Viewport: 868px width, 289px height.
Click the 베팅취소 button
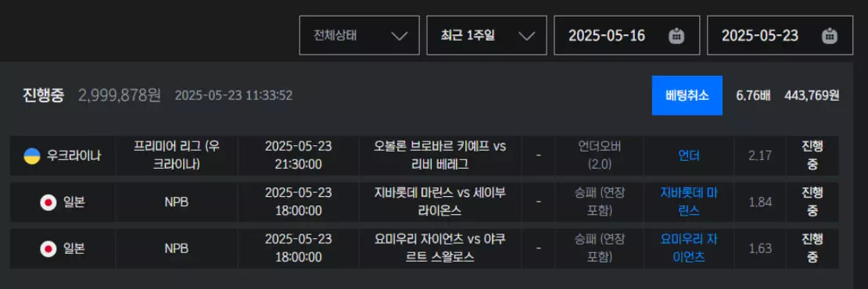687,95
